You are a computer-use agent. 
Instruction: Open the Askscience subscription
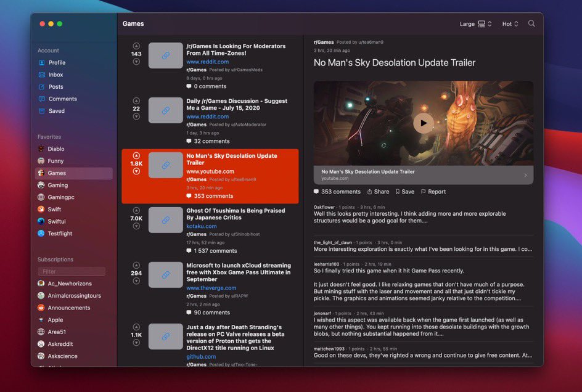pos(74,356)
